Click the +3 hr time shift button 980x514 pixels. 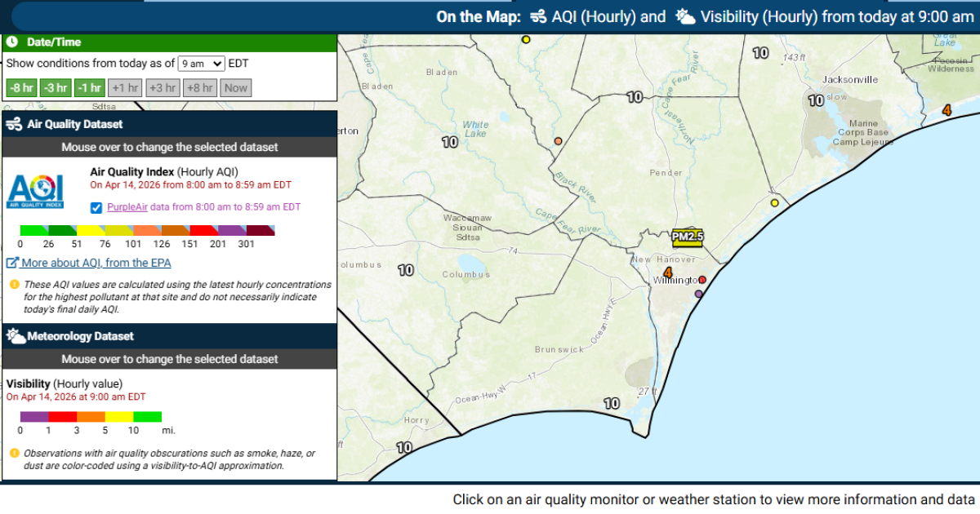(x=163, y=87)
